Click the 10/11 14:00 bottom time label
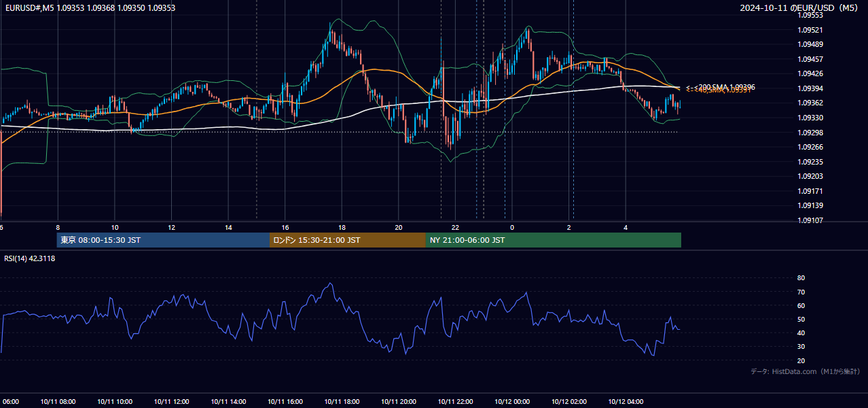Image resolution: width=868 pixels, height=408 pixels. click(x=228, y=402)
